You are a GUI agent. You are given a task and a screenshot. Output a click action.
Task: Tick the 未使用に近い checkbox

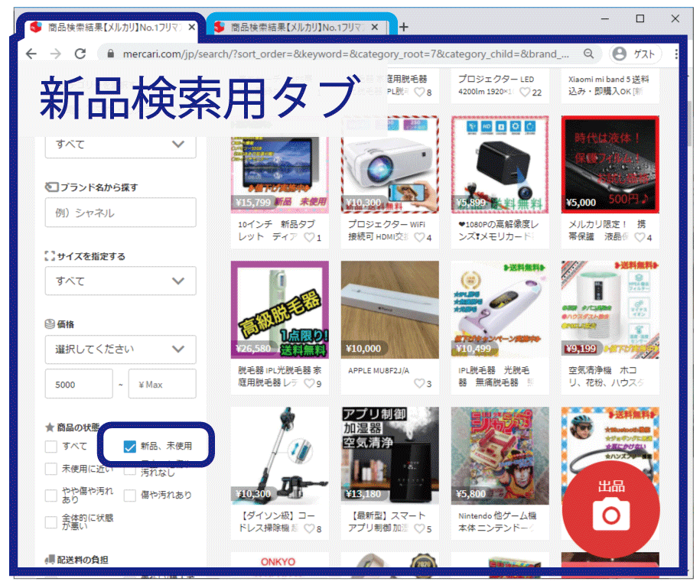click(51, 469)
